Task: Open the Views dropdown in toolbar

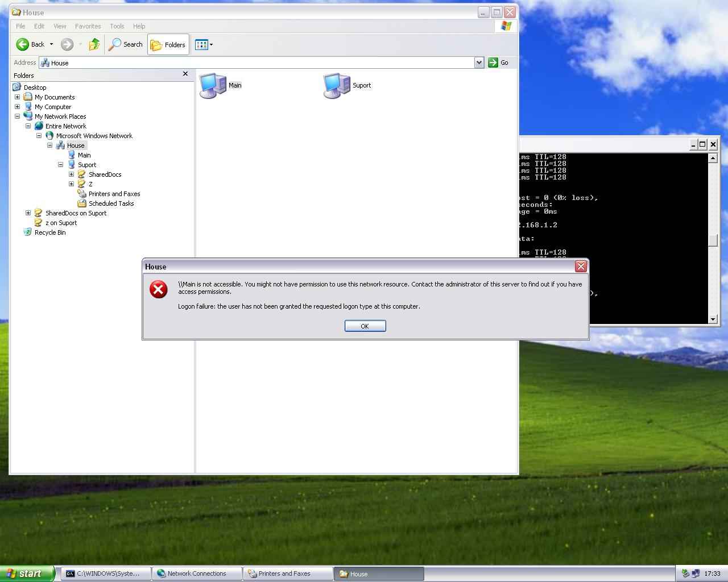Action: coord(204,44)
